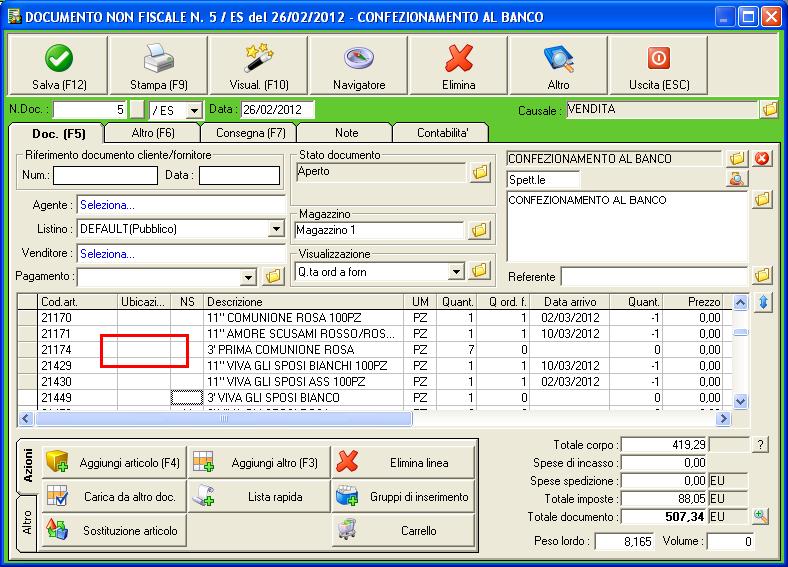Click blue up-down arrows reorder icon

point(763,303)
